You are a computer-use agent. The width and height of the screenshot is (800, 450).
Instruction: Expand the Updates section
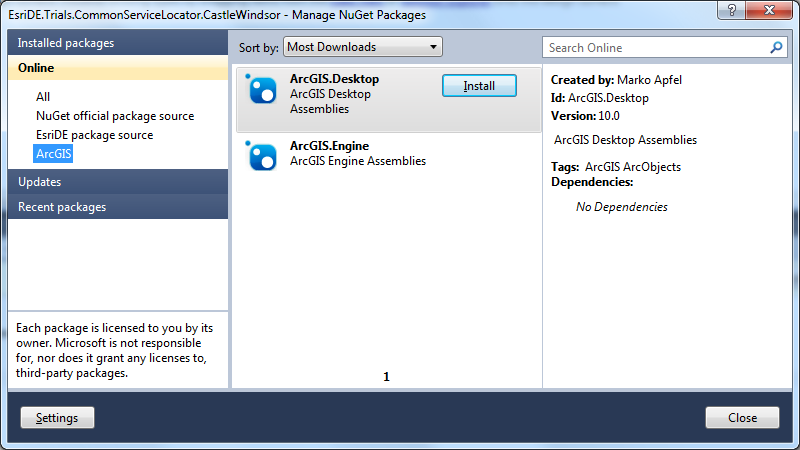click(x=118, y=182)
